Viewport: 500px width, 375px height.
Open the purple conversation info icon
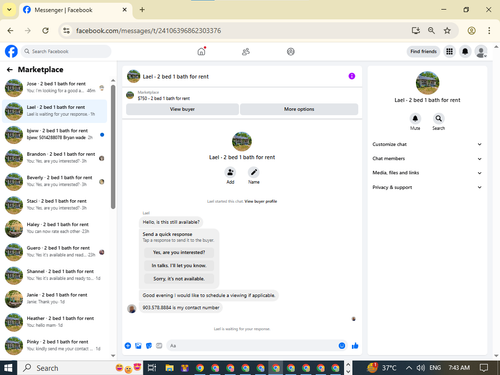(352, 76)
